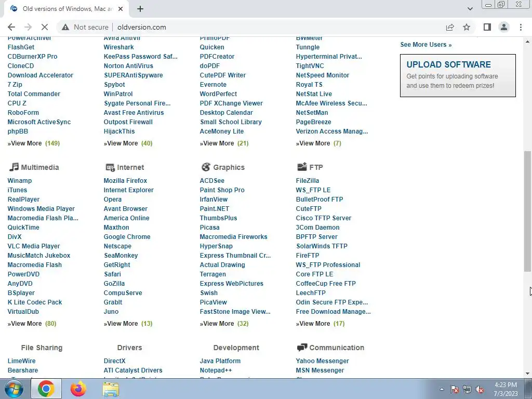Click the share page icon

pos(450,27)
